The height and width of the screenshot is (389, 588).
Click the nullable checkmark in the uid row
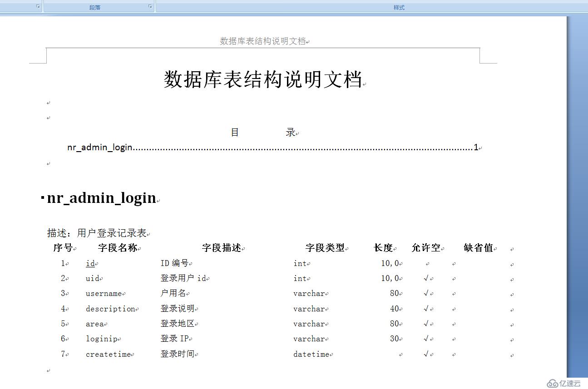click(x=426, y=278)
